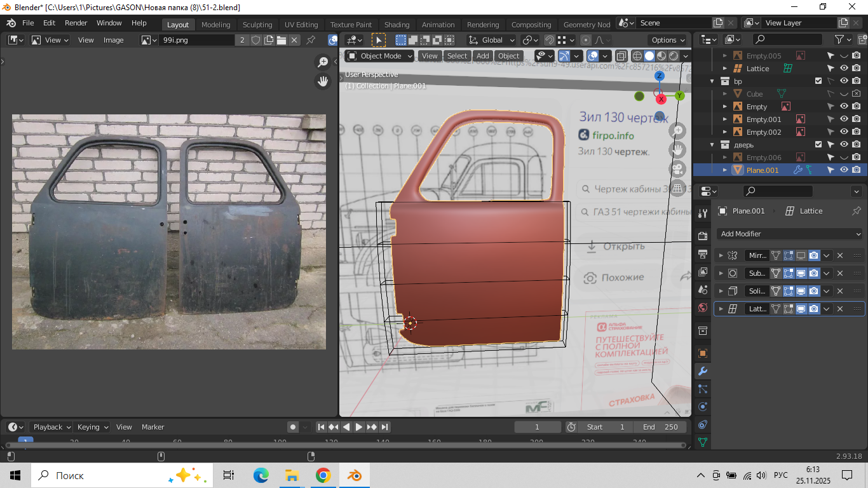
Task: Select wireframe viewport shading
Action: pyautogui.click(x=637, y=56)
